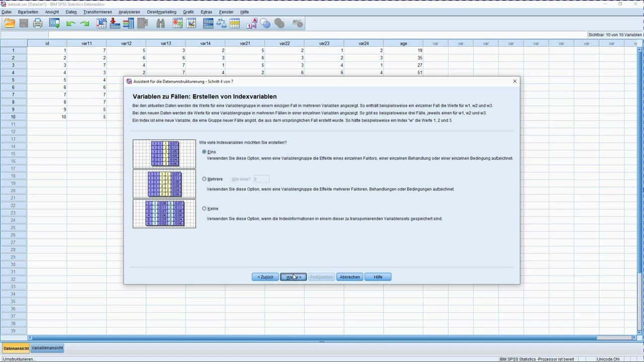The height and width of the screenshot is (362, 644).
Task: Open the Extras menu
Action: tap(206, 12)
